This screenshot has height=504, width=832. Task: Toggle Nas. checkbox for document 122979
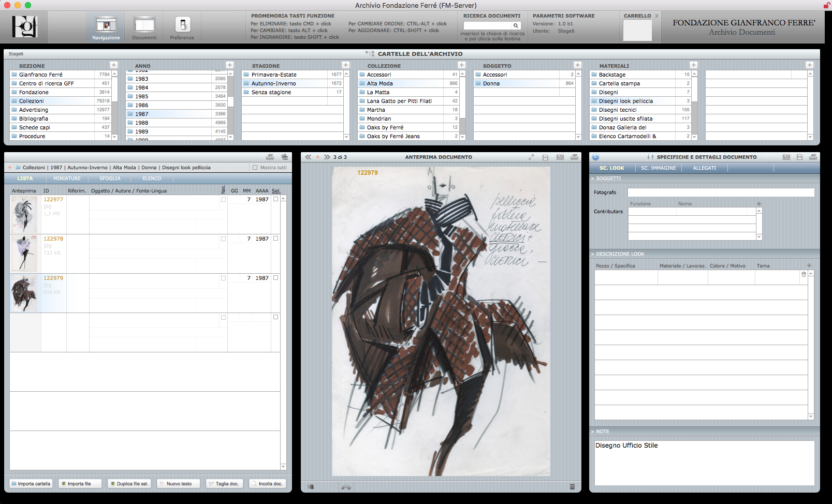[x=223, y=278]
